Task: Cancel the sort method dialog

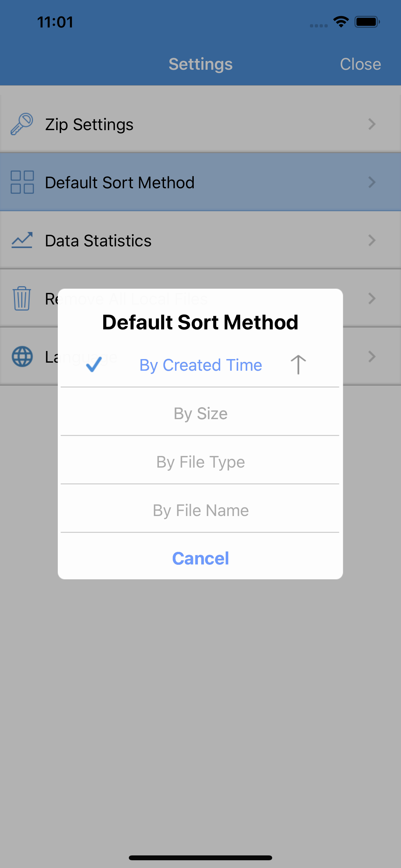Action: click(200, 558)
